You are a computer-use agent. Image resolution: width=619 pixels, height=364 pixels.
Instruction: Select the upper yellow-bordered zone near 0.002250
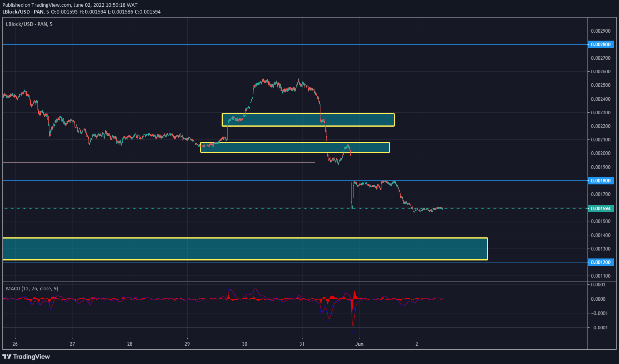pyautogui.click(x=308, y=120)
